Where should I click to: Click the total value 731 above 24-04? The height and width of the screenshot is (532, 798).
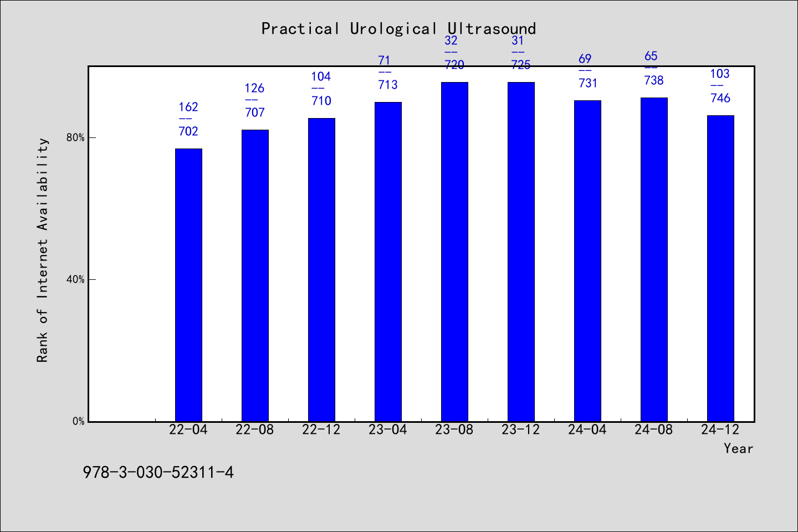pos(588,83)
